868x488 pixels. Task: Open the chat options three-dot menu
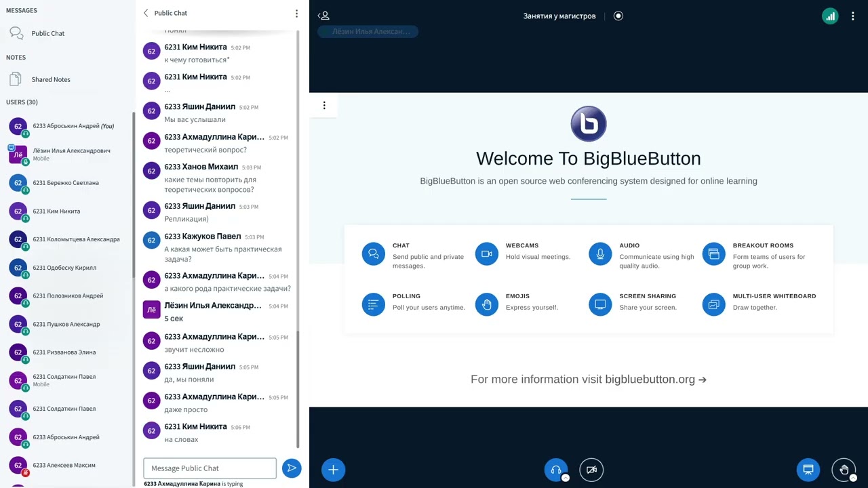pyautogui.click(x=296, y=14)
